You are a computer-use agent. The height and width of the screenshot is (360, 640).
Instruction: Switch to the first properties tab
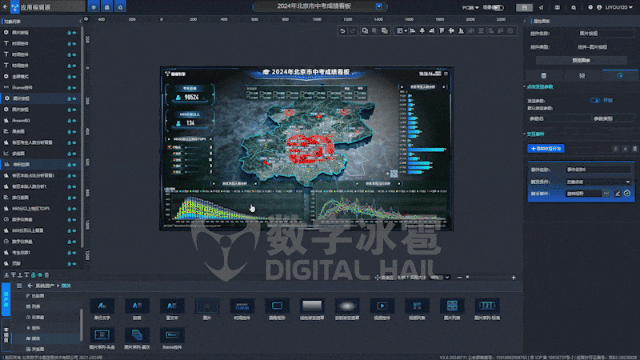(x=544, y=76)
